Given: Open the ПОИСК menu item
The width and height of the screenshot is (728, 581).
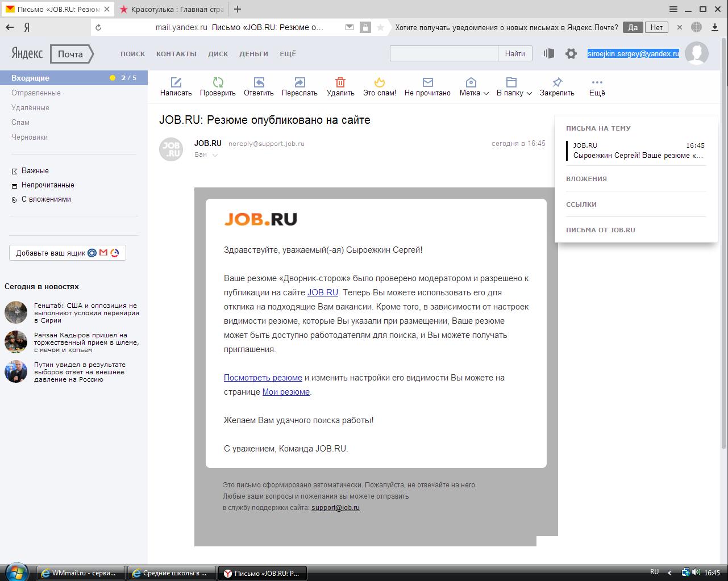Looking at the screenshot, I should click(x=132, y=54).
